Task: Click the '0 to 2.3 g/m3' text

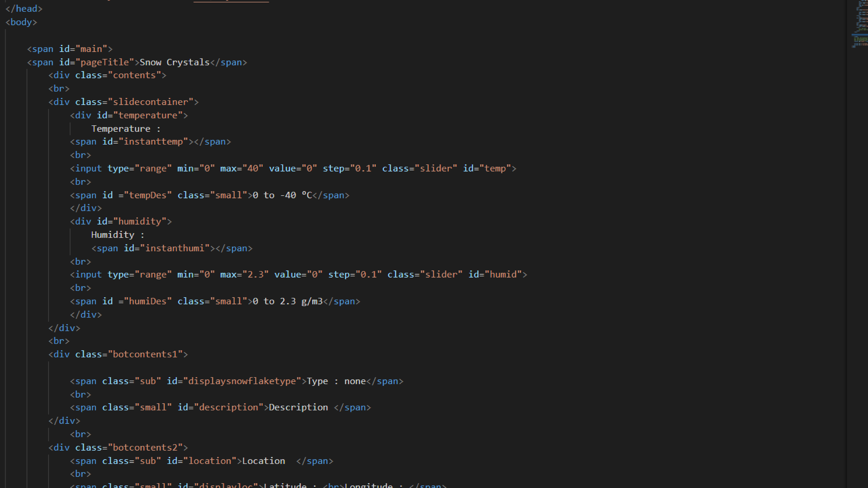Action: [288, 301]
